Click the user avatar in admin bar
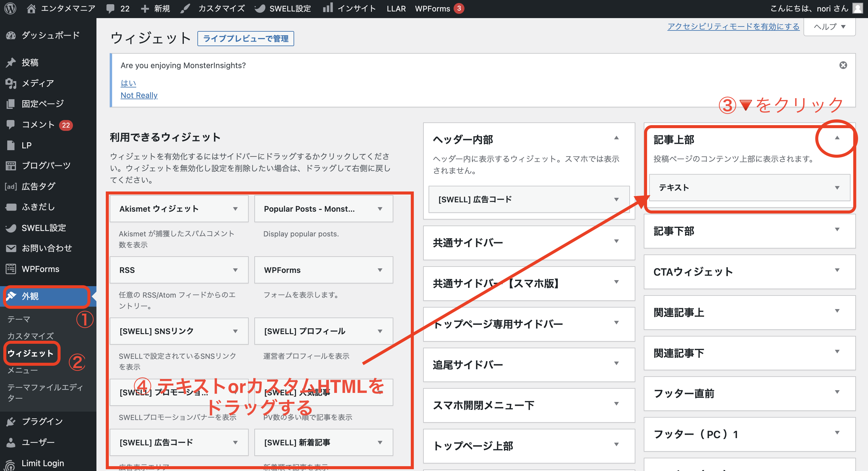The width and height of the screenshot is (868, 471). click(x=857, y=8)
